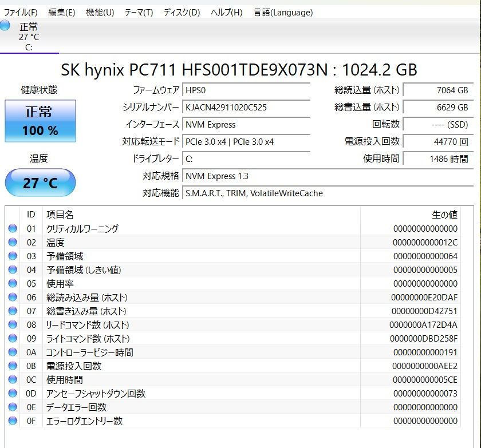The image size is (481, 448).
Task: Select the 温度 attribute name in the table
Action: tap(56, 243)
